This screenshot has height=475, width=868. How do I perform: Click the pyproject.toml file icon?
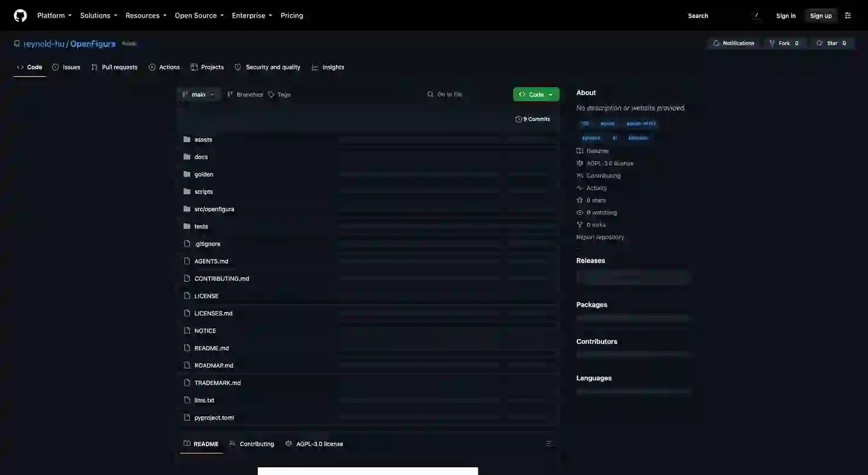click(187, 417)
